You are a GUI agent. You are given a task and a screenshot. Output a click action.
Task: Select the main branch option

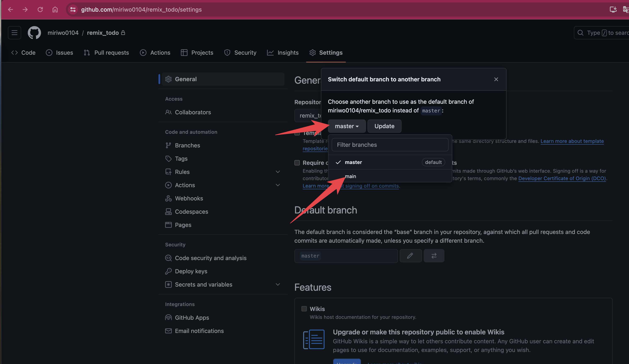click(x=350, y=176)
